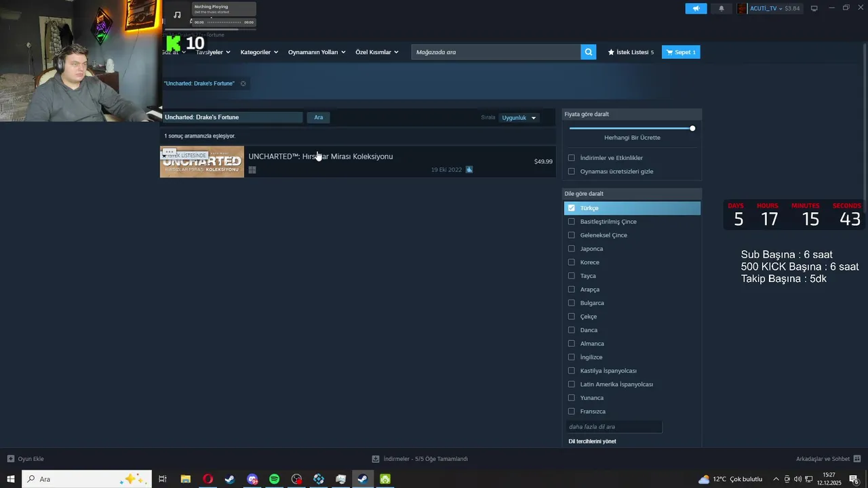
Task: Check Fransızca language filter
Action: [x=571, y=411]
